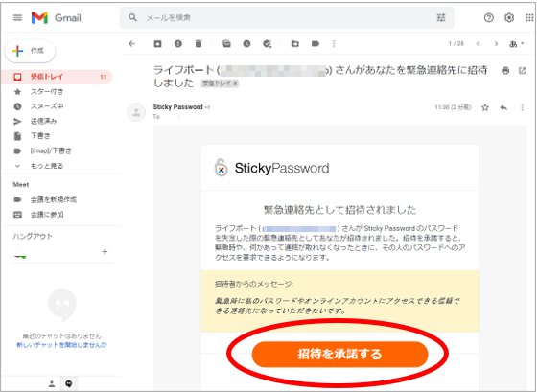
Task: Add this email to Tasks
Action: pos(267,43)
